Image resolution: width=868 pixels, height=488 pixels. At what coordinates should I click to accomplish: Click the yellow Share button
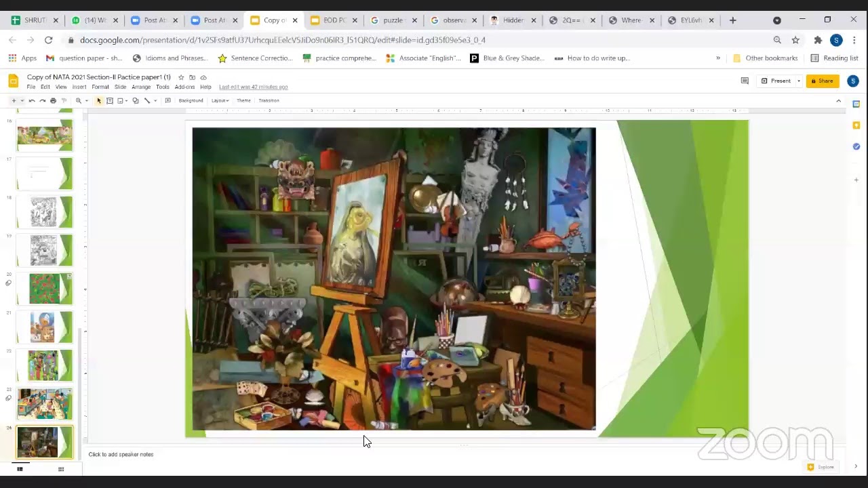822,81
